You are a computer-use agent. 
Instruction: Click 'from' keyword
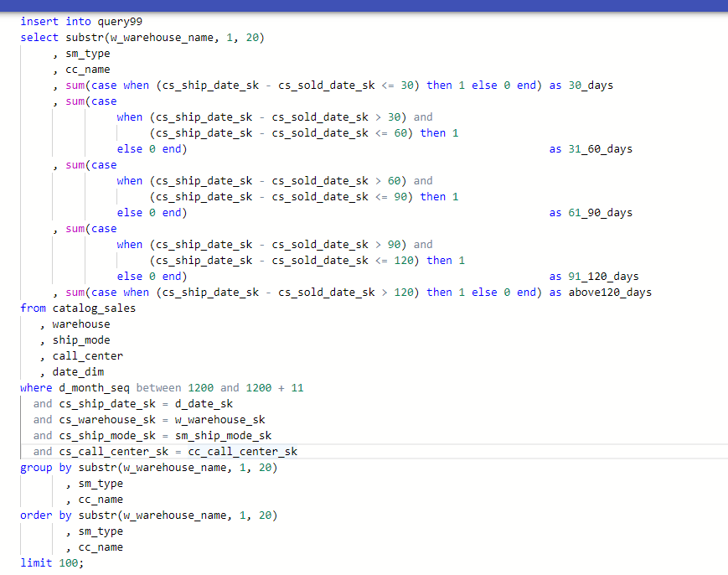tap(33, 308)
